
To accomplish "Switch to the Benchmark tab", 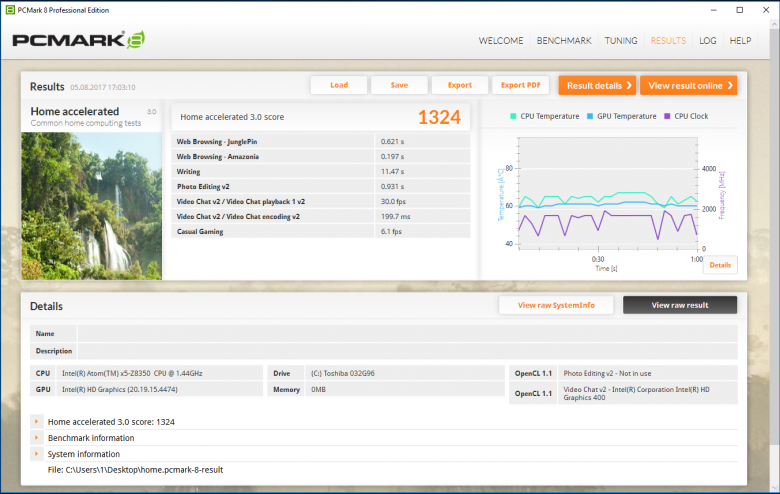I will pyautogui.click(x=564, y=41).
